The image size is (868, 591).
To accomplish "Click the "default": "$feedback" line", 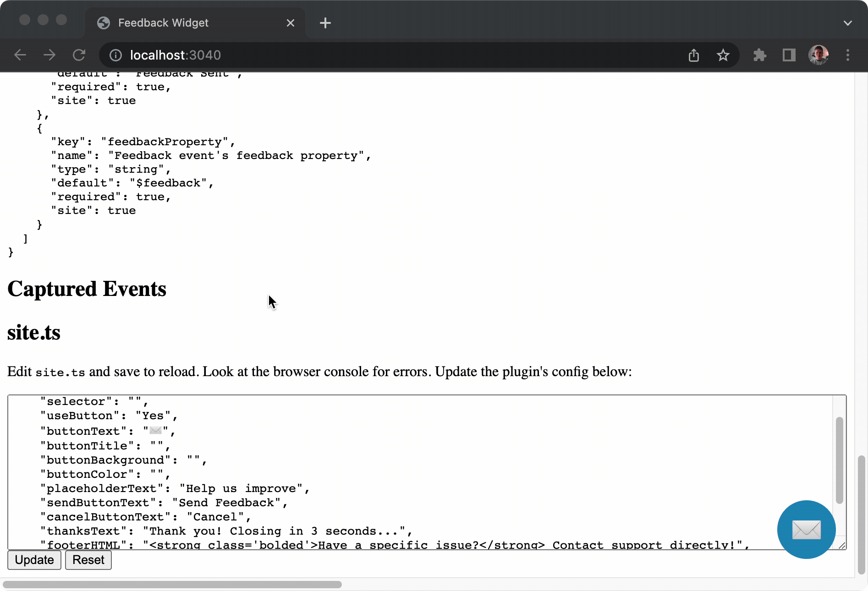I will pyautogui.click(x=132, y=183).
